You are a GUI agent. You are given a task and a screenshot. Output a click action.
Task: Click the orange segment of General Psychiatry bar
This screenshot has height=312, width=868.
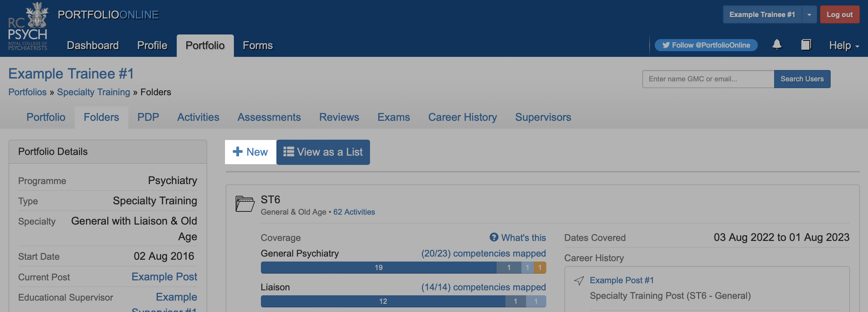[x=540, y=268]
